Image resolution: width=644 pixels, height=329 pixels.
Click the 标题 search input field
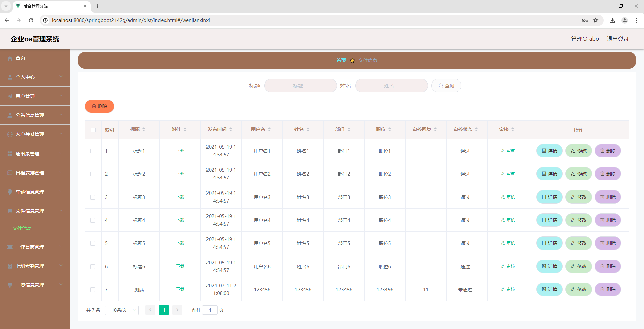tap(300, 86)
